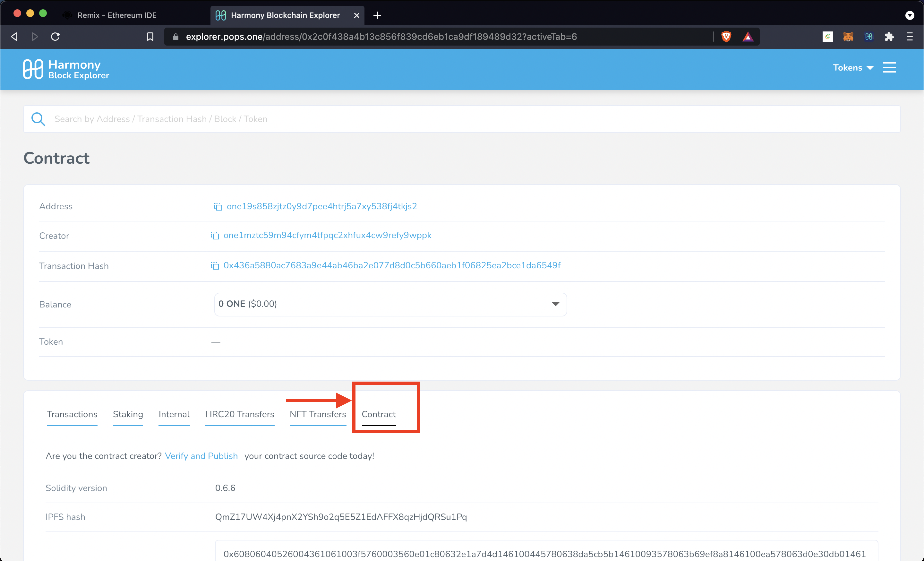This screenshot has height=561, width=924.
Task: Copy the transaction hash using copy icon
Action: click(215, 265)
